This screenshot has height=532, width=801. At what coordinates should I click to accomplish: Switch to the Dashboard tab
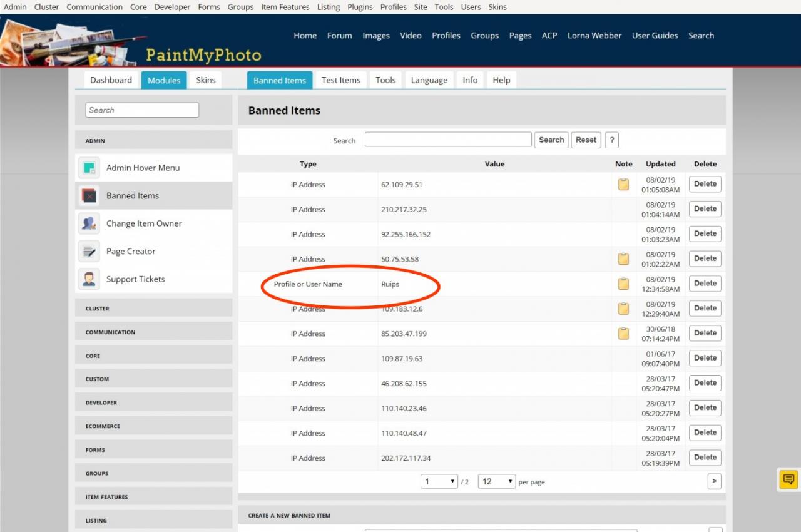[x=111, y=80]
